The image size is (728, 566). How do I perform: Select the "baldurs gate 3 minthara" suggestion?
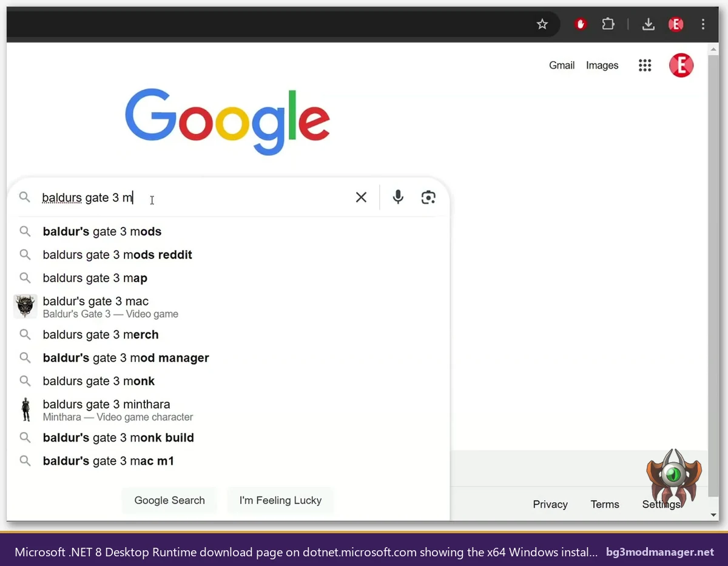[x=228, y=410]
